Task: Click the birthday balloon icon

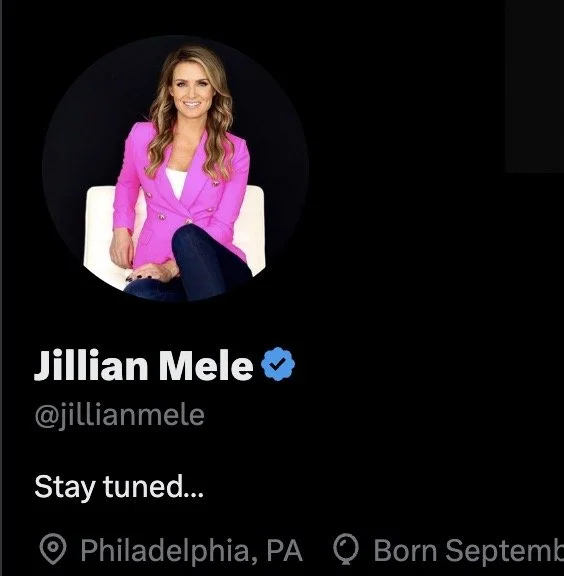Action: [x=346, y=549]
